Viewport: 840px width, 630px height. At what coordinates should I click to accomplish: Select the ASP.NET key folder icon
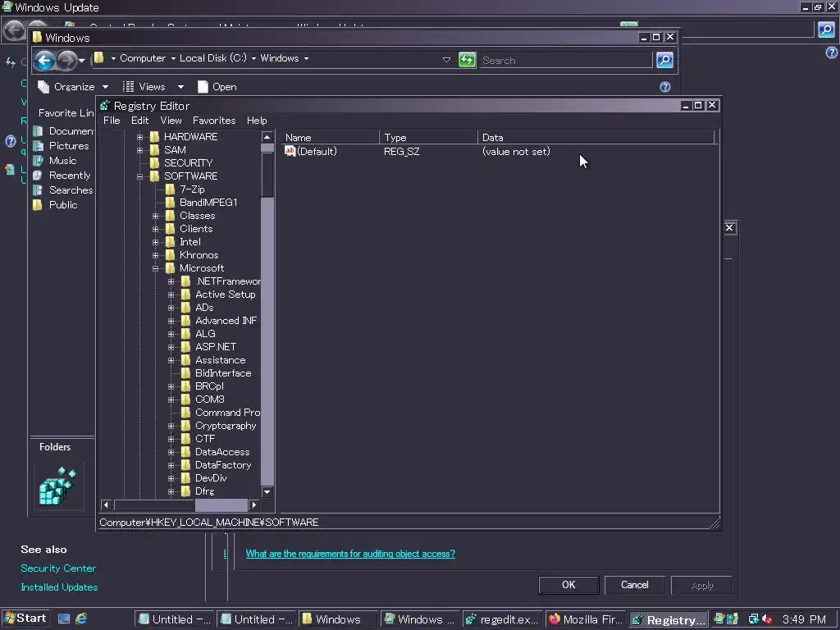tap(186, 347)
